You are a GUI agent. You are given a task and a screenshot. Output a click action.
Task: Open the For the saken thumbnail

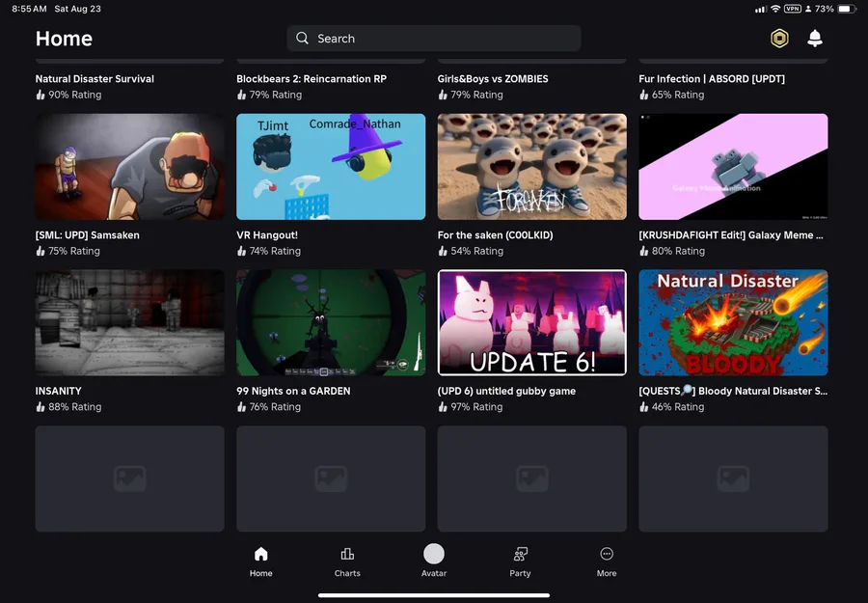532,167
